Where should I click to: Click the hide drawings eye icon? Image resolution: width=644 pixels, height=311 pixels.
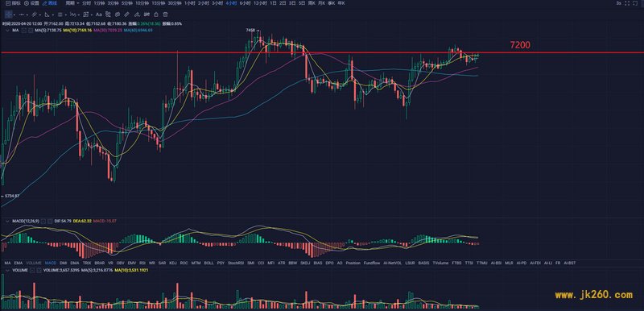click(117, 15)
